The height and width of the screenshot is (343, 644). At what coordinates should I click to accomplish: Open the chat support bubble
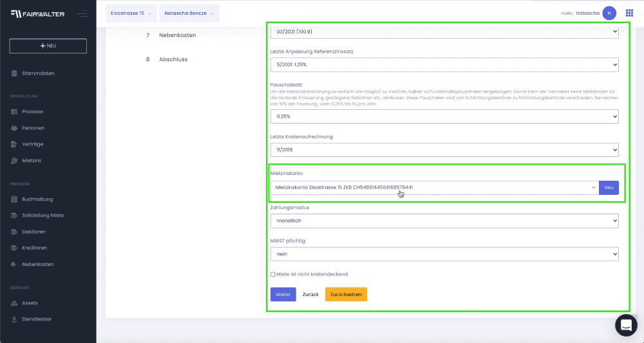(x=625, y=325)
